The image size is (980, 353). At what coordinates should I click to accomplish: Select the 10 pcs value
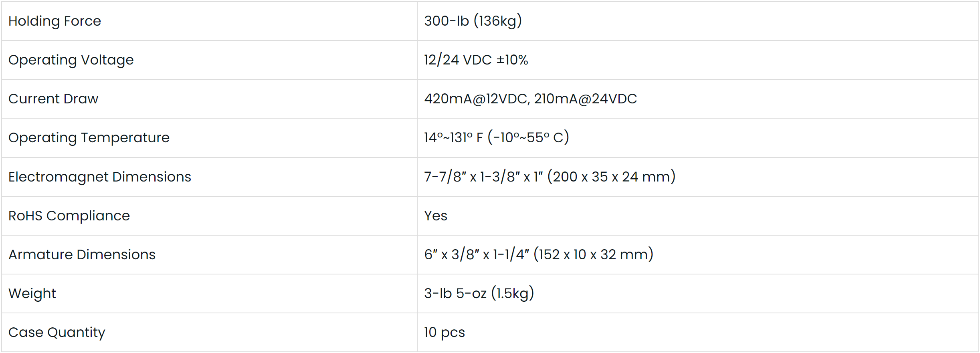(x=445, y=332)
